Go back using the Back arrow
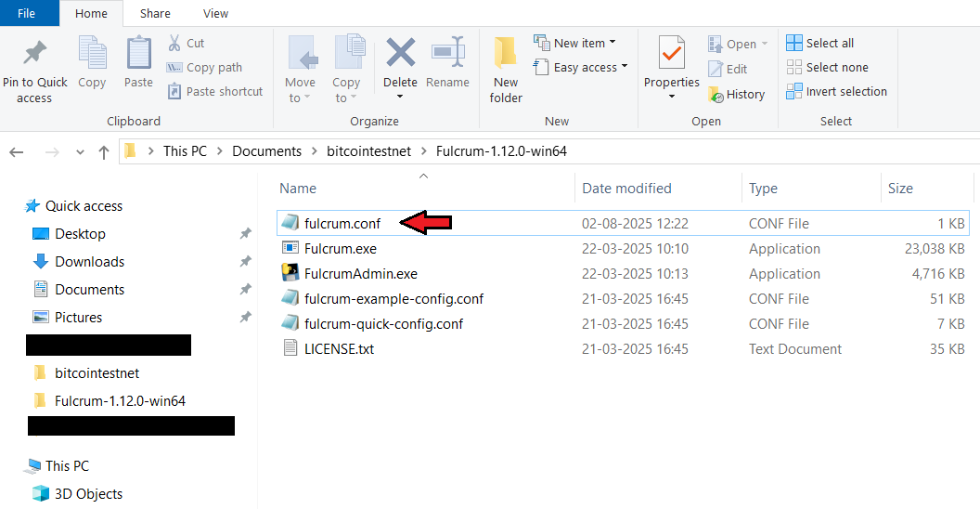Viewport: 980px width, 509px height. tap(17, 152)
